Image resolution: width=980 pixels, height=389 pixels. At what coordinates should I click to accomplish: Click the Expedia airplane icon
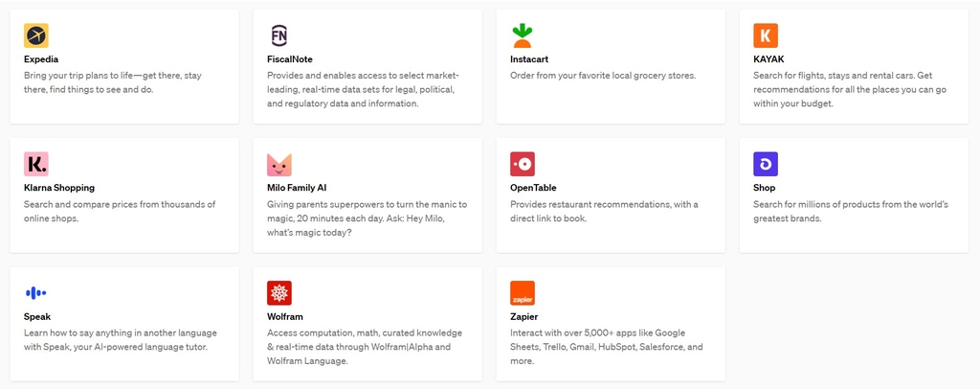coord(36,35)
